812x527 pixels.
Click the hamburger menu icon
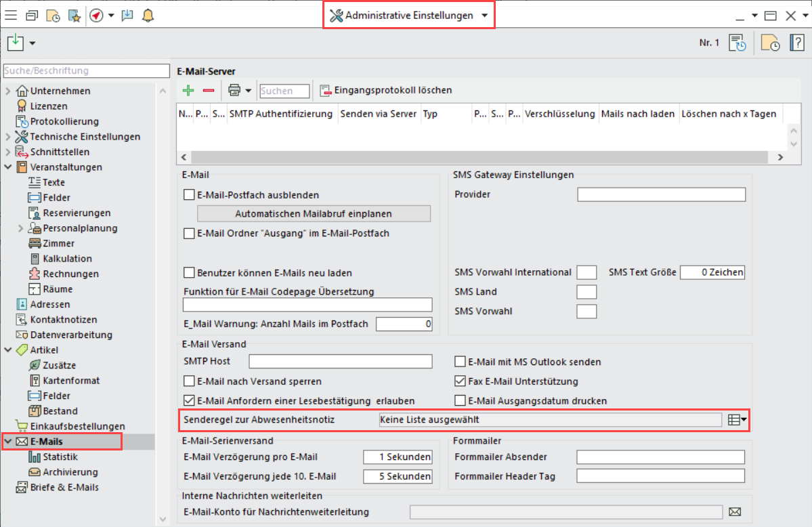[x=11, y=16]
